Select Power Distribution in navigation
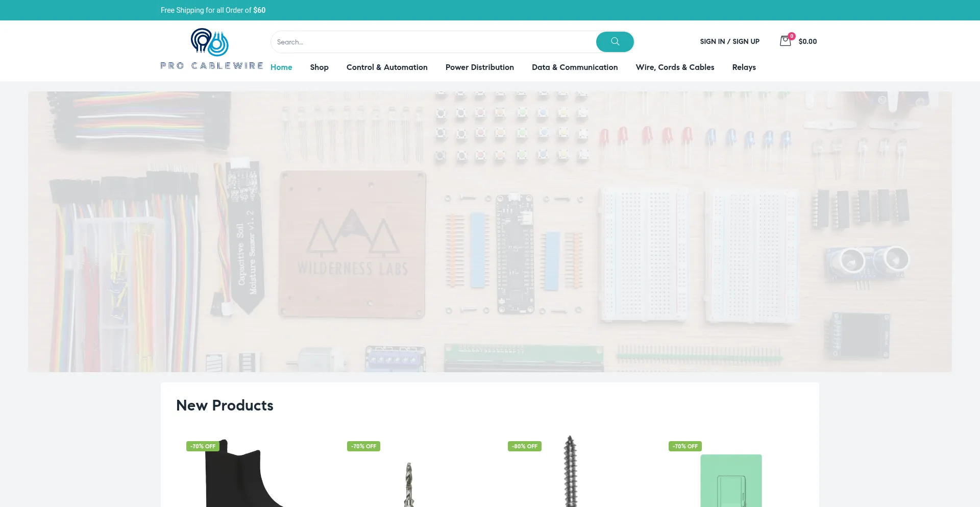This screenshot has width=980, height=507. [x=479, y=67]
